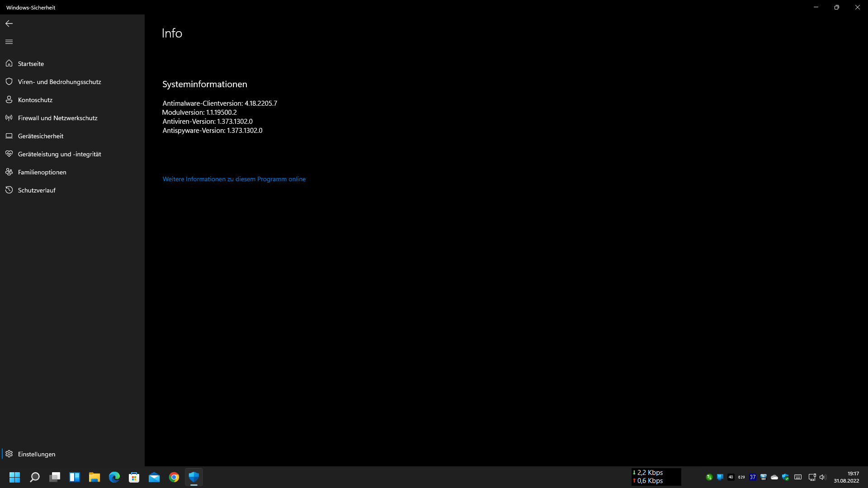Open OneDrive cloud icon in the tray

pyautogui.click(x=774, y=477)
